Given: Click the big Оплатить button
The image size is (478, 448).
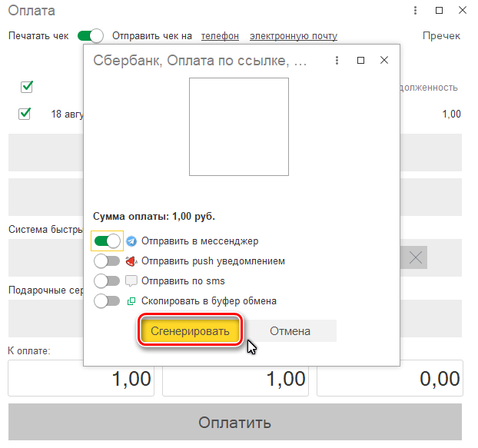Looking at the screenshot, I should coord(235,422).
